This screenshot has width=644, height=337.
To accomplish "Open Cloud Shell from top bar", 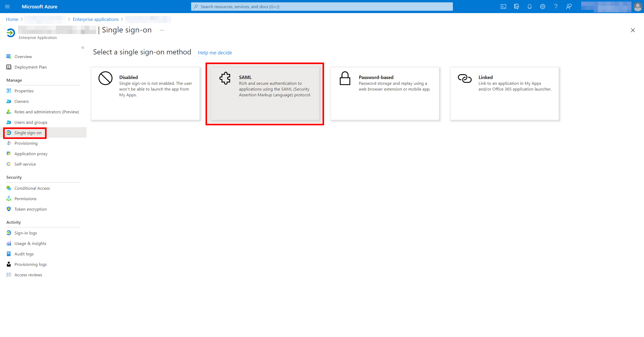I will (x=503, y=7).
